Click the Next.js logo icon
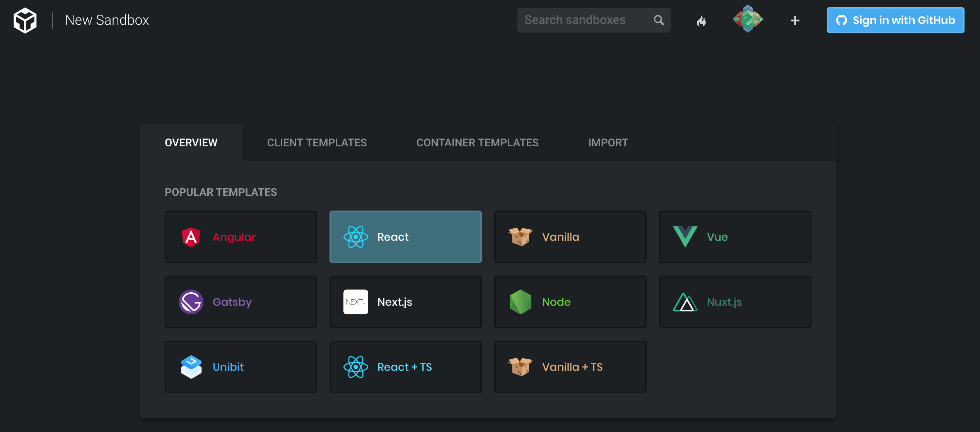980x432 pixels. tap(355, 302)
